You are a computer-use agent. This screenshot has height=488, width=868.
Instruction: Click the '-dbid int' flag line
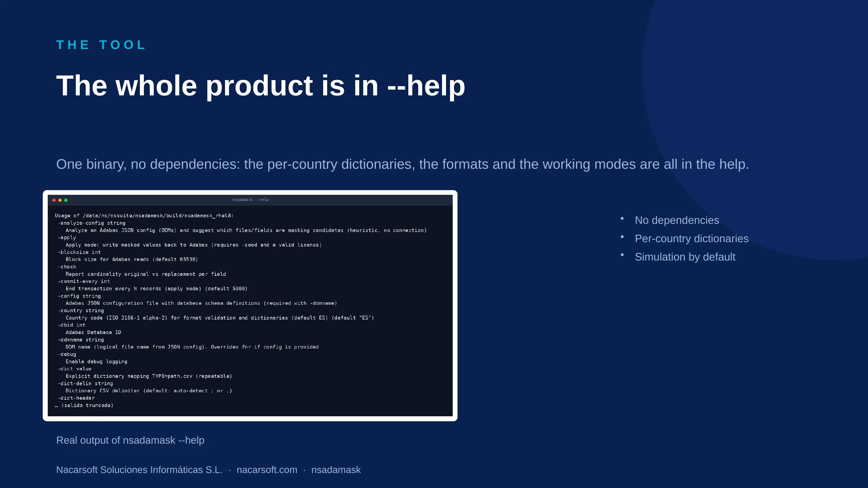click(x=71, y=325)
